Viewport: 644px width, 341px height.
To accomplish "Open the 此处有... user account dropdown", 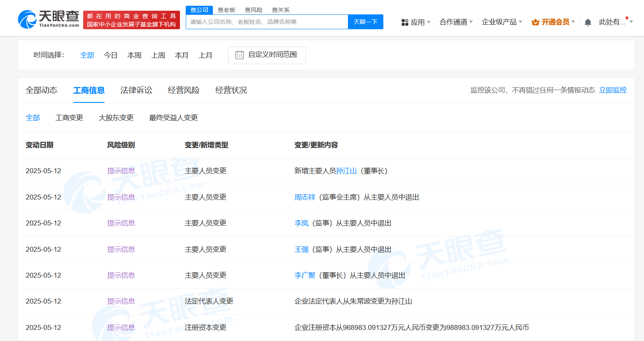I will (616, 22).
